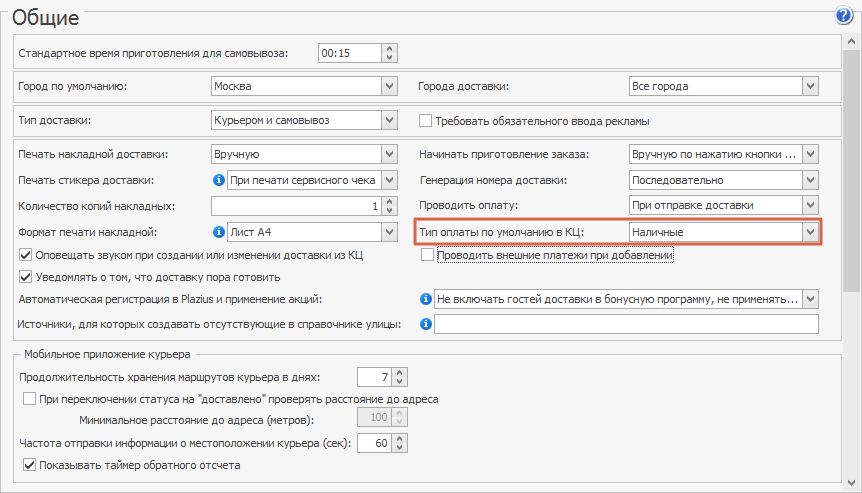Decrease courier route storage days spinner

(400, 381)
